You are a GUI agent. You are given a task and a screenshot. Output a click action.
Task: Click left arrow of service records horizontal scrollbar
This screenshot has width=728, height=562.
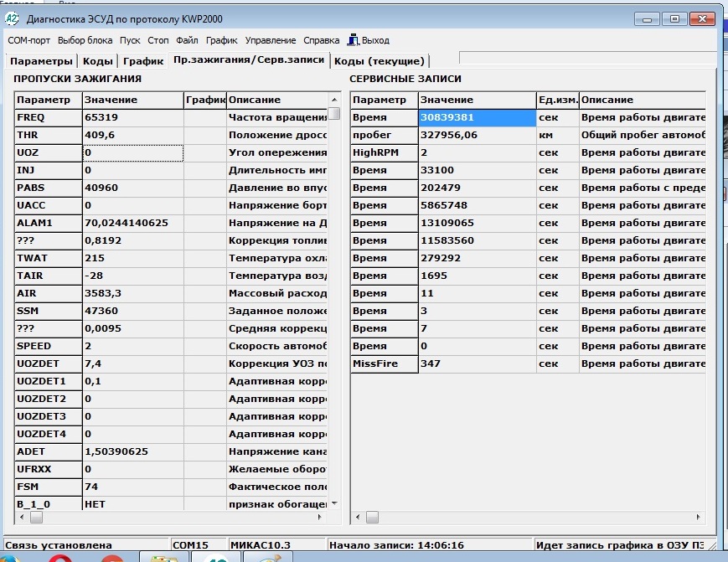[358, 517]
